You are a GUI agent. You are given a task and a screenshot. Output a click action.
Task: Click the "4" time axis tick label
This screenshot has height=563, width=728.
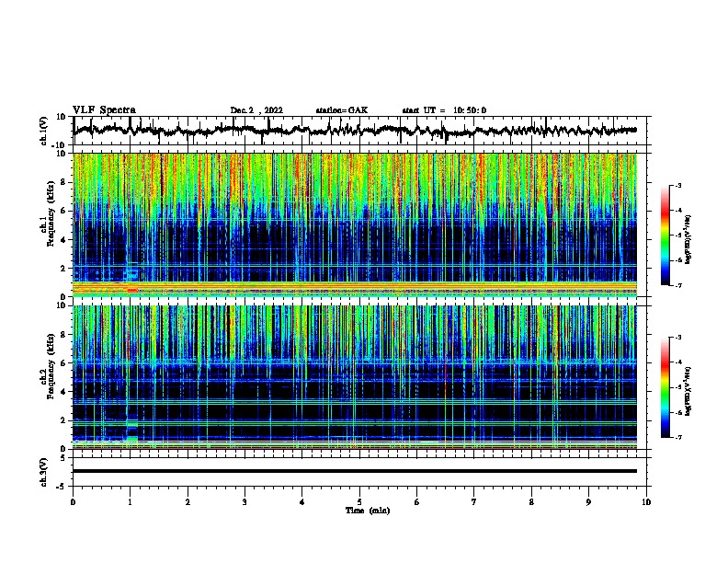click(301, 502)
